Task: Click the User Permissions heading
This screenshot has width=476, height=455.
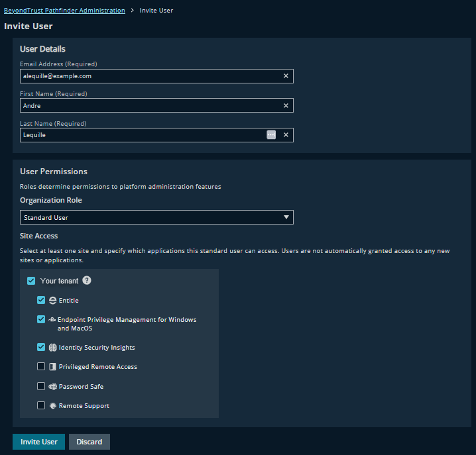Action: 54,172
